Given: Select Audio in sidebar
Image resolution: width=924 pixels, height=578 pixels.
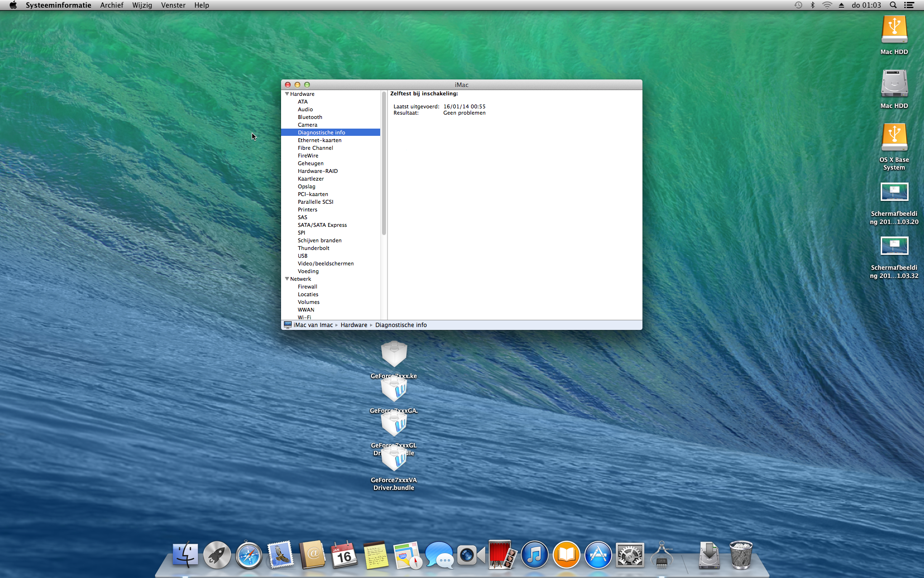Looking at the screenshot, I should pos(305,109).
